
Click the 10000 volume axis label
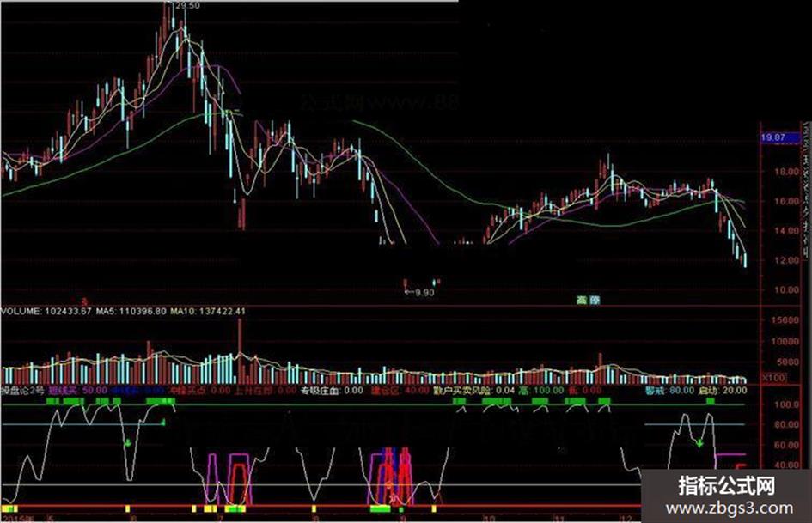[785, 341]
